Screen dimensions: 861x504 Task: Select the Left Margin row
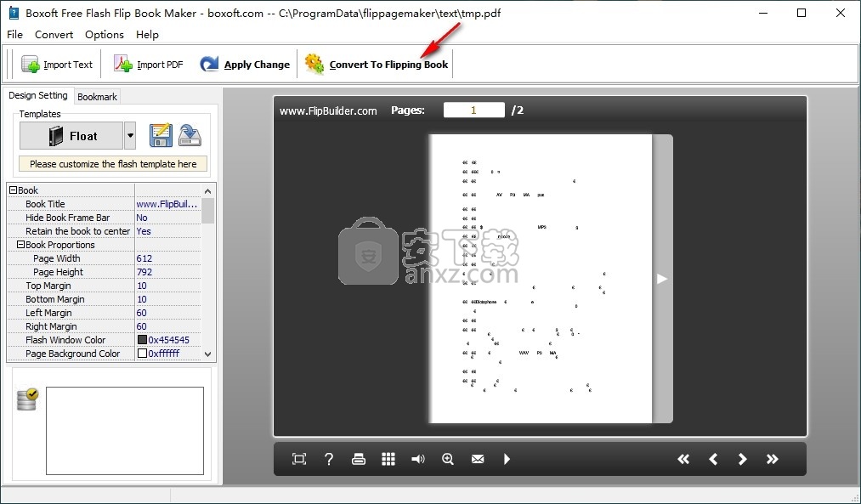point(104,313)
